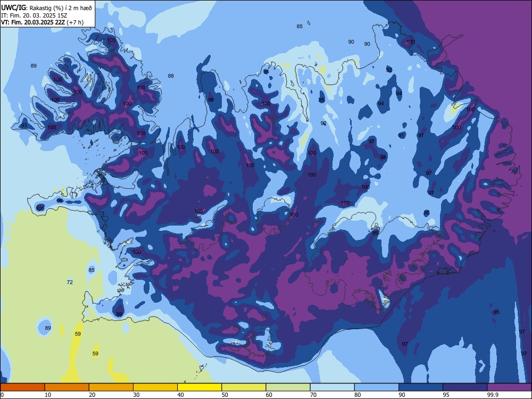
Task: Click the '91' humidity value on the map
Action: coord(401,135)
